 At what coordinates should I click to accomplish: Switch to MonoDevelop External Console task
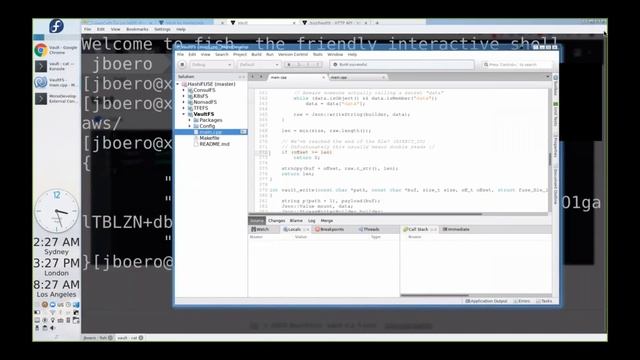click(56, 99)
